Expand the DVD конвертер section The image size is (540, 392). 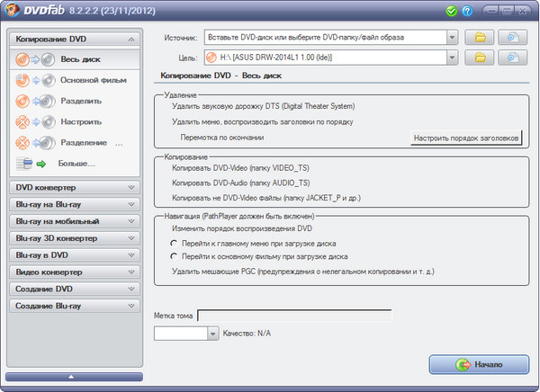(x=74, y=187)
